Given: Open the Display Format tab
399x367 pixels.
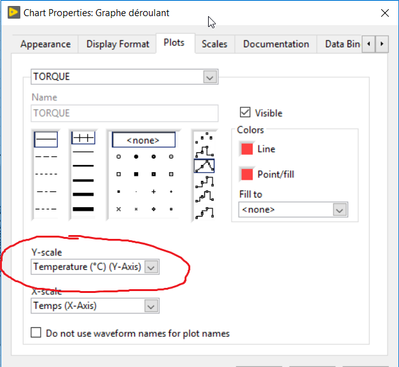Looking at the screenshot, I should point(118,44).
